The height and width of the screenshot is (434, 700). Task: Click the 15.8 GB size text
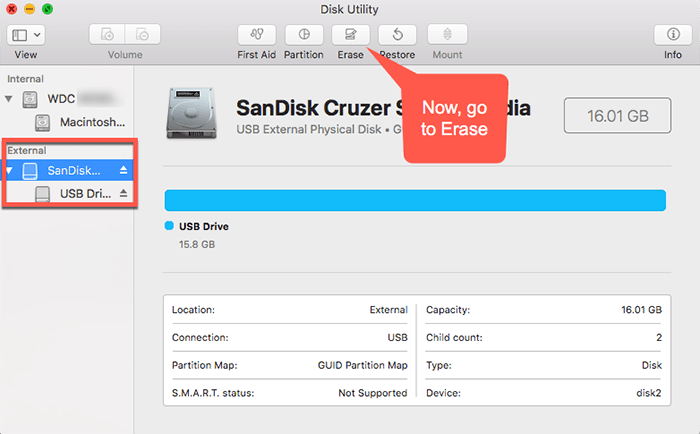click(x=197, y=244)
